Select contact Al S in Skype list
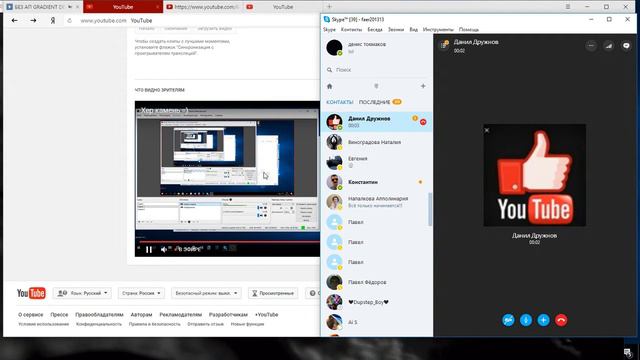 (376, 322)
